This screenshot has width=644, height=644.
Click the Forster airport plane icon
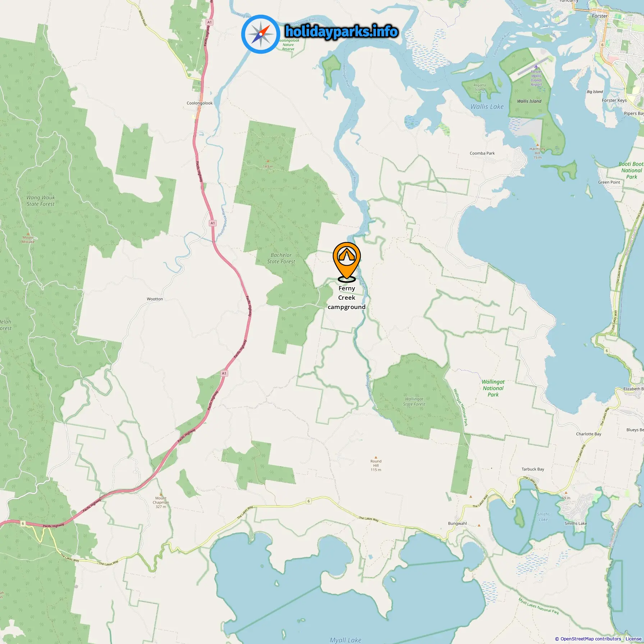tap(536, 66)
